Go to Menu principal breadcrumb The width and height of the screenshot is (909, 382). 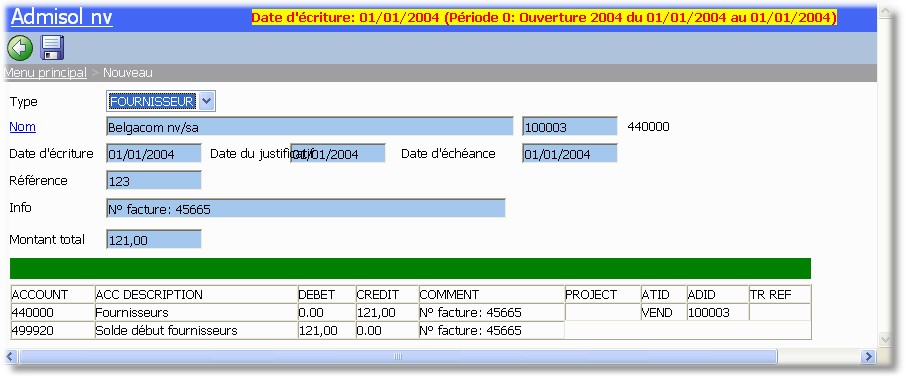coord(45,73)
